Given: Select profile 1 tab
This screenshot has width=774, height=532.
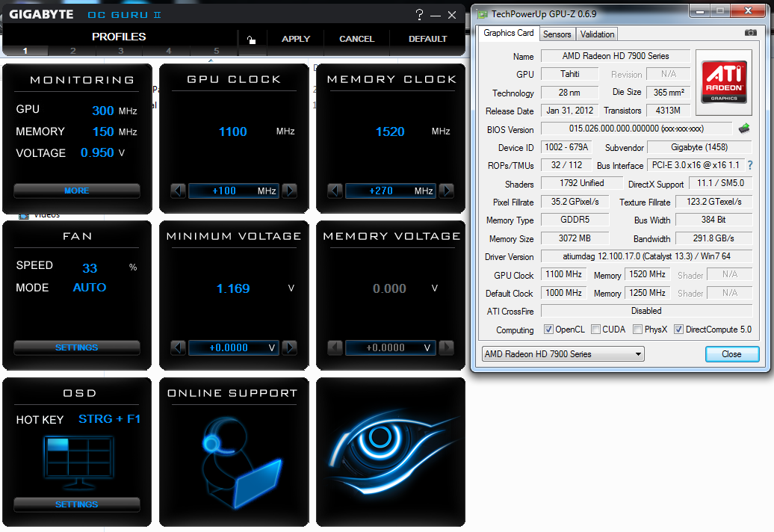Looking at the screenshot, I should (x=25, y=51).
